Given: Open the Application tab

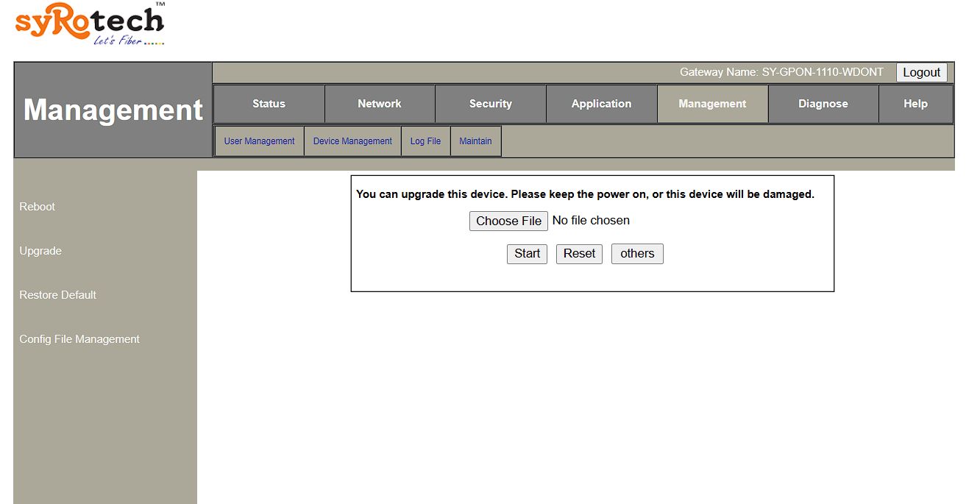Looking at the screenshot, I should (601, 104).
